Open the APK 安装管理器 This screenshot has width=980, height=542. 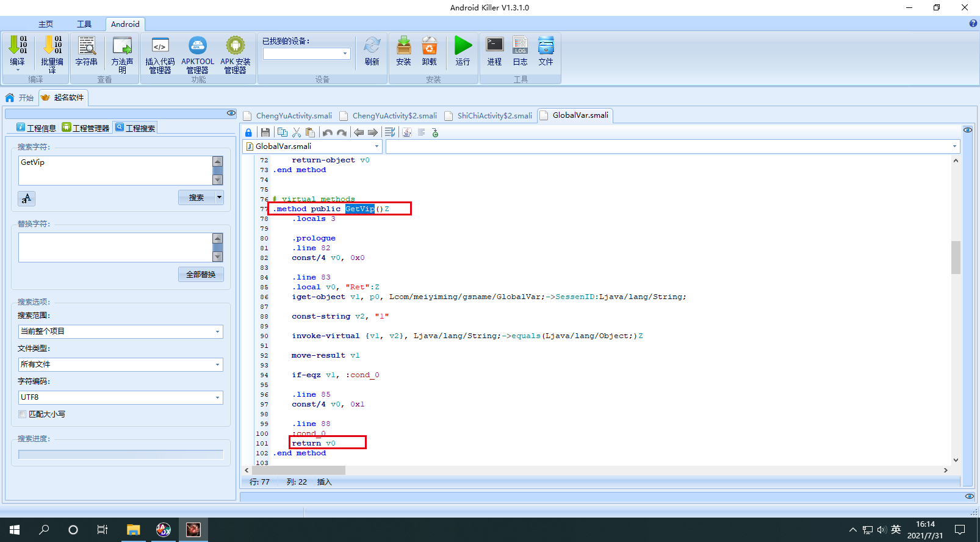[236, 45]
